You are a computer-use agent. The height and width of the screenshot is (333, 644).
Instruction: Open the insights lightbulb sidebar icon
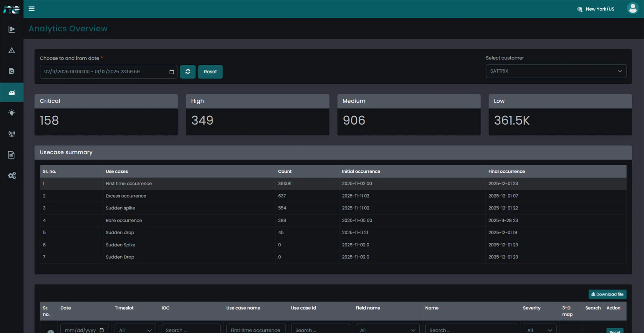pos(12,113)
